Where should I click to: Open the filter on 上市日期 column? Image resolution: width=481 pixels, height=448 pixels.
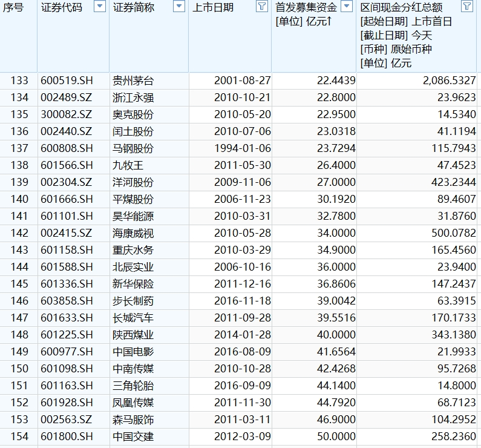(261, 7)
